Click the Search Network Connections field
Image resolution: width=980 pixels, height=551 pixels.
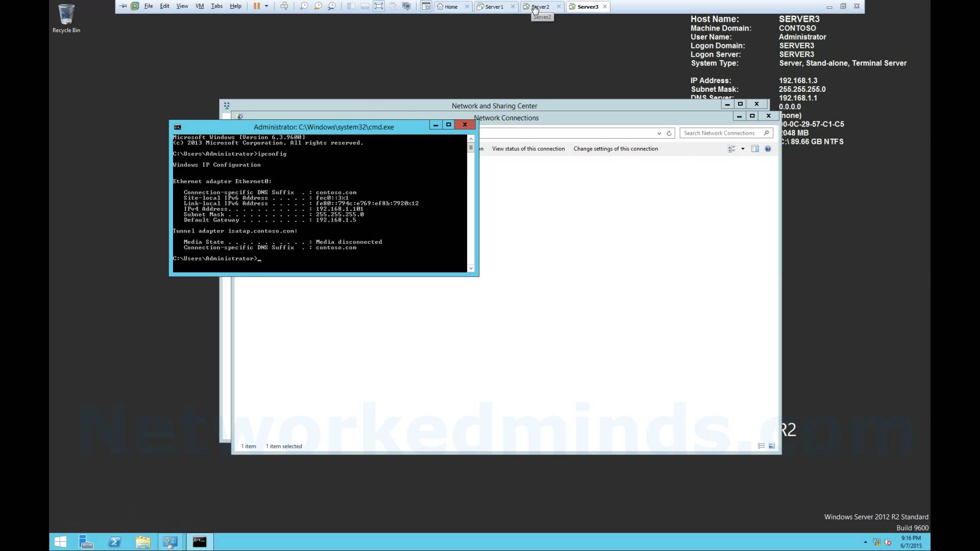(726, 133)
